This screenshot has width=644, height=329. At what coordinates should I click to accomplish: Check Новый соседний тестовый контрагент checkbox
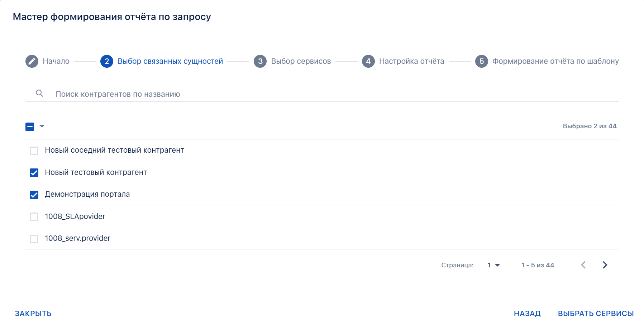pos(34,151)
